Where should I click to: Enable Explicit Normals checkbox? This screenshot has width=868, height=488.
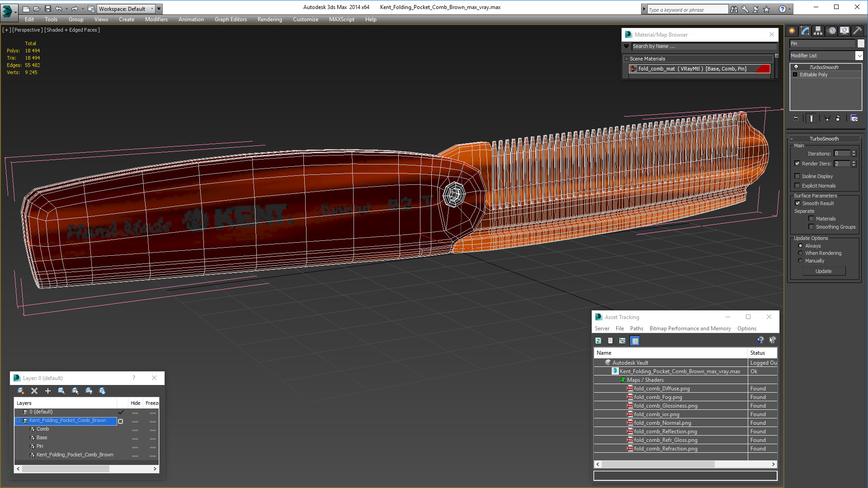point(797,186)
